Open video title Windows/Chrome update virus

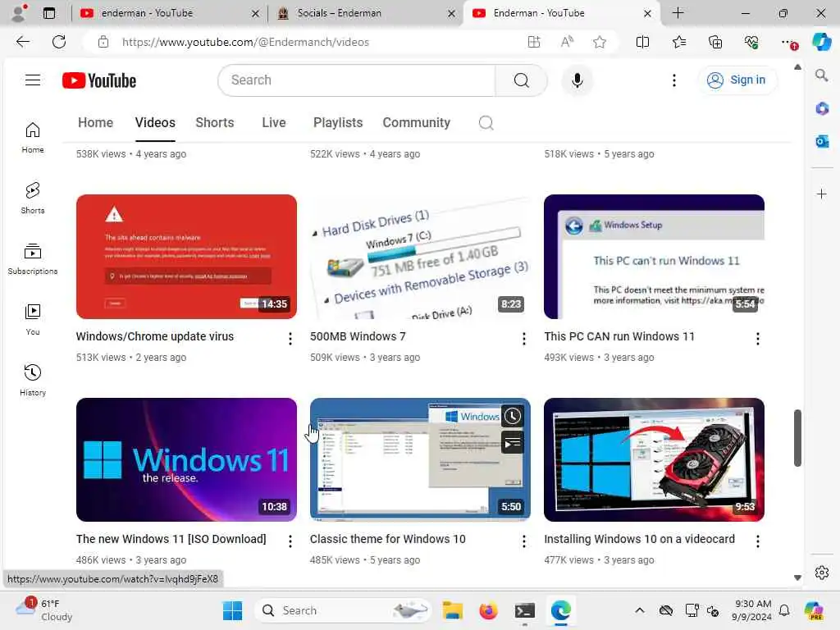(155, 336)
